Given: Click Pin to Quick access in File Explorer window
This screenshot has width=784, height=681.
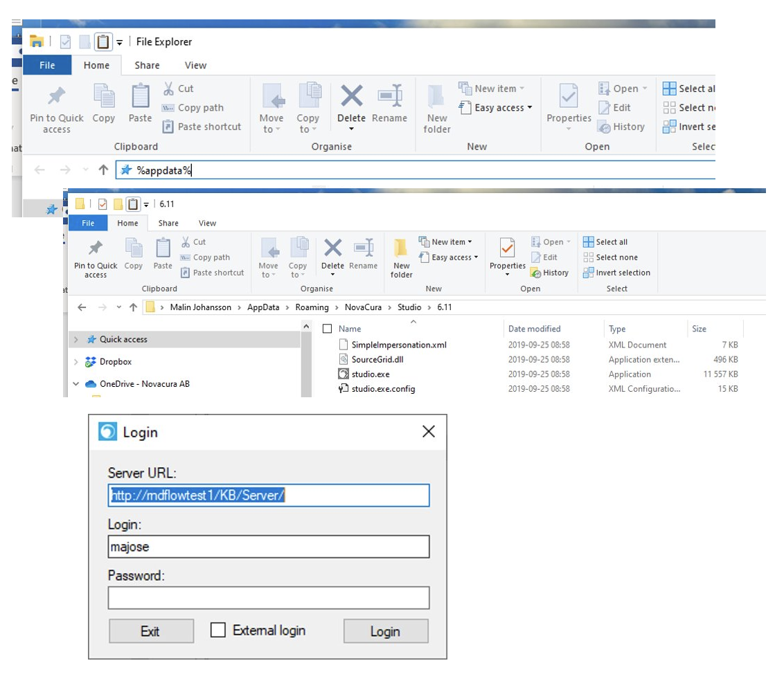Looking at the screenshot, I should point(57,110).
